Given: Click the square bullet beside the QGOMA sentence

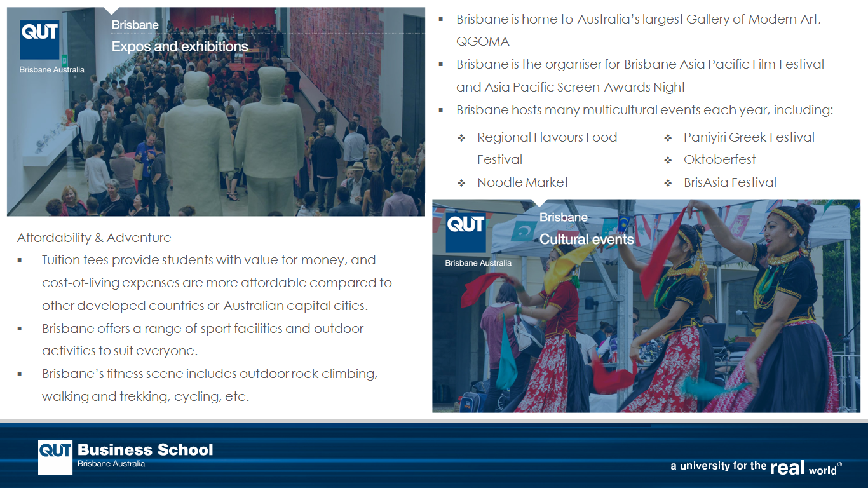Looking at the screenshot, I should (441, 19).
